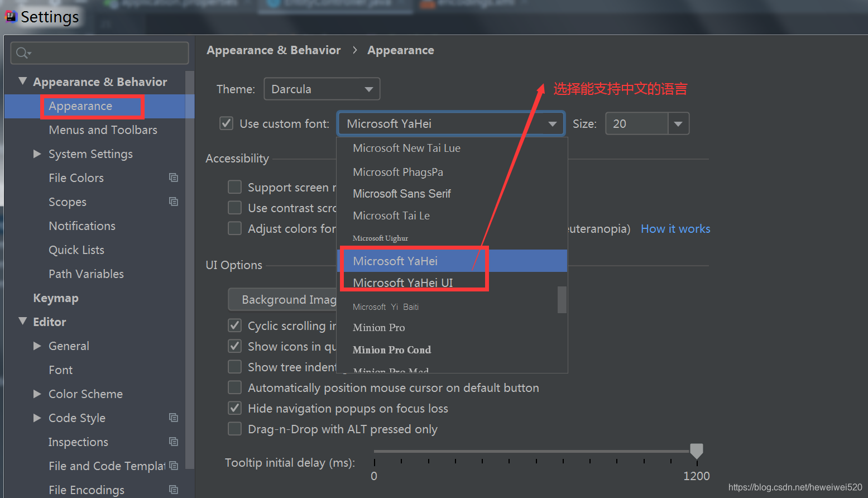Check Automatically position mouse cursor on default button
The image size is (868, 498).
point(235,387)
